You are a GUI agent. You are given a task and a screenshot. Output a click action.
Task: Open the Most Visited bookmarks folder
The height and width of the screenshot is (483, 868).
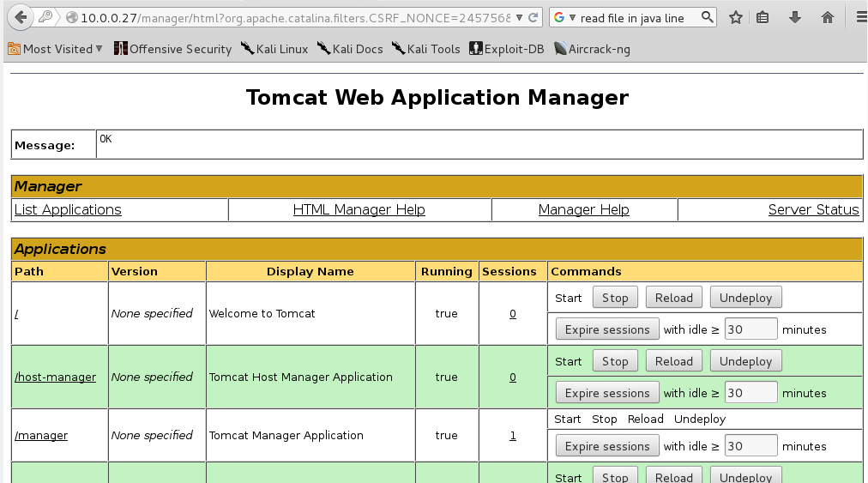[x=55, y=49]
